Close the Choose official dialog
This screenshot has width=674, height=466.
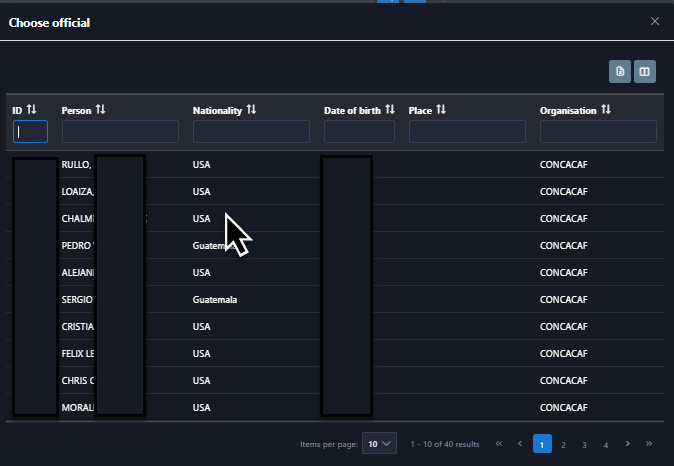pyautogui.click(x=655, y=21)
